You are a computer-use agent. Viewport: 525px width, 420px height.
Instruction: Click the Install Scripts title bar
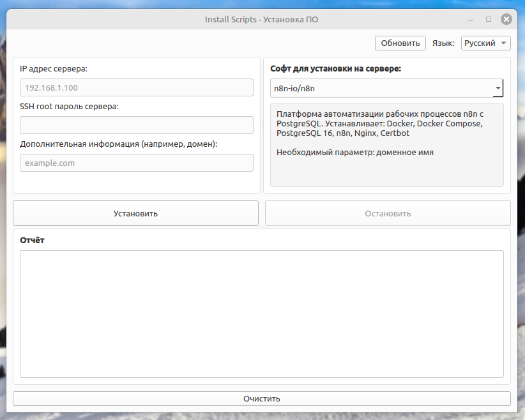pyautogui.click(x=262, y=19)
